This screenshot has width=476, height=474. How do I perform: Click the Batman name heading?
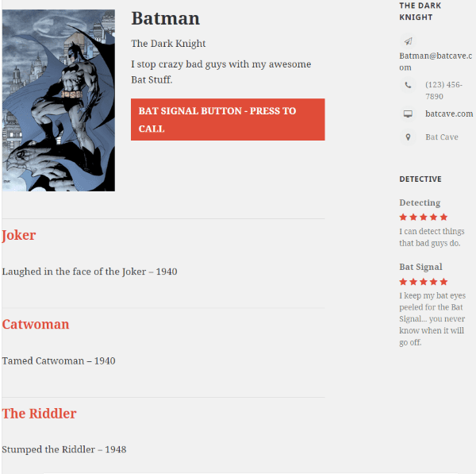(x=165, y=18)
